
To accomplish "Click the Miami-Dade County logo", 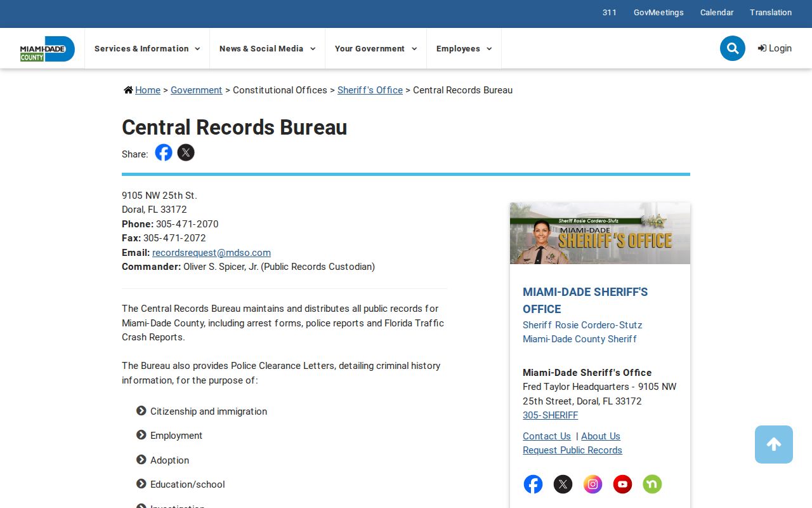I will coord(47,49).
